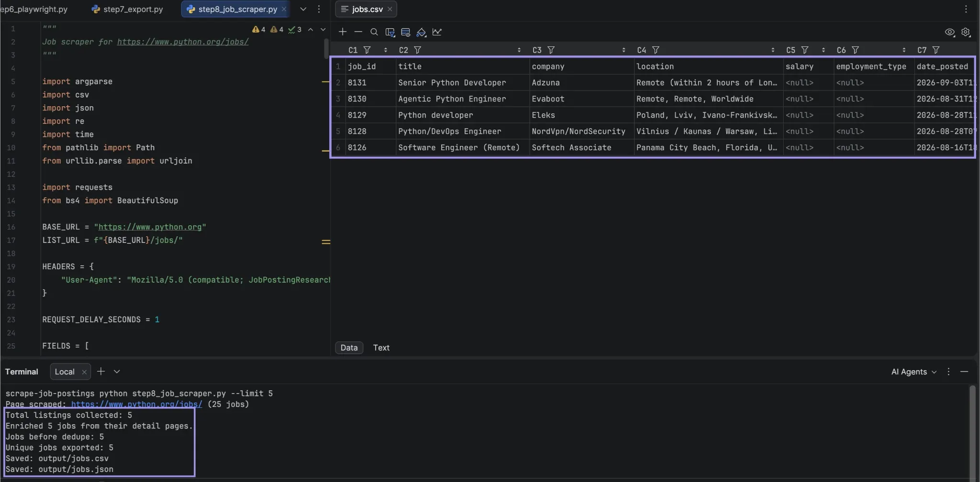Close the Local terminal session

[x=84, y=372]
